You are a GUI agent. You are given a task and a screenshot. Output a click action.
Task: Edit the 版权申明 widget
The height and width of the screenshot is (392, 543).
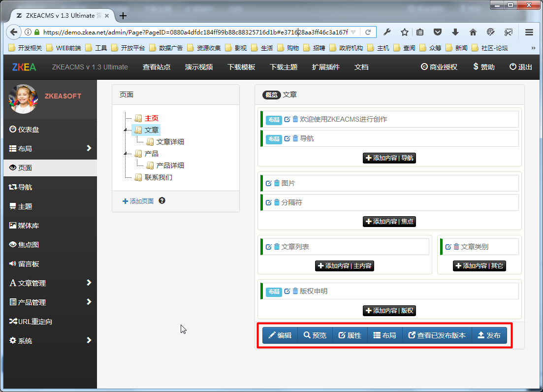tap(287, 291)
